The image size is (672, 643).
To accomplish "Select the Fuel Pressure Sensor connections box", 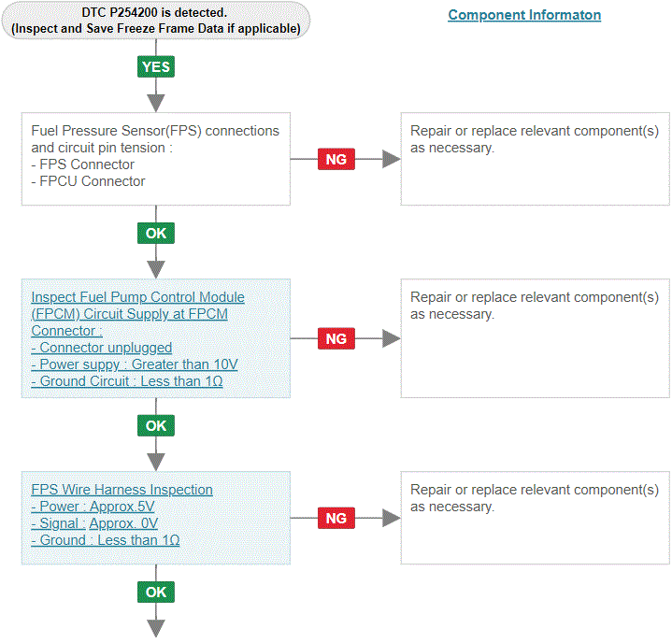I will [156, 159].
